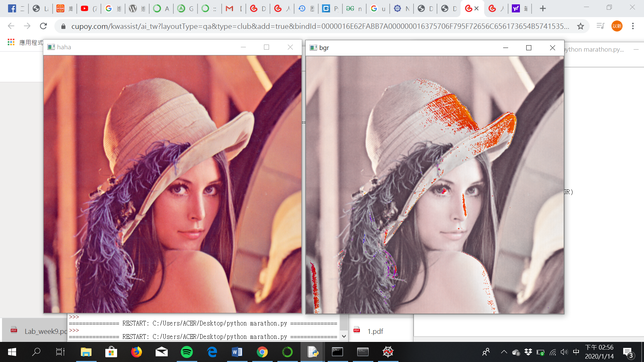Click the Lena image in haha window
The width and height of the screenshot is (644, 362).
(172, 184)
